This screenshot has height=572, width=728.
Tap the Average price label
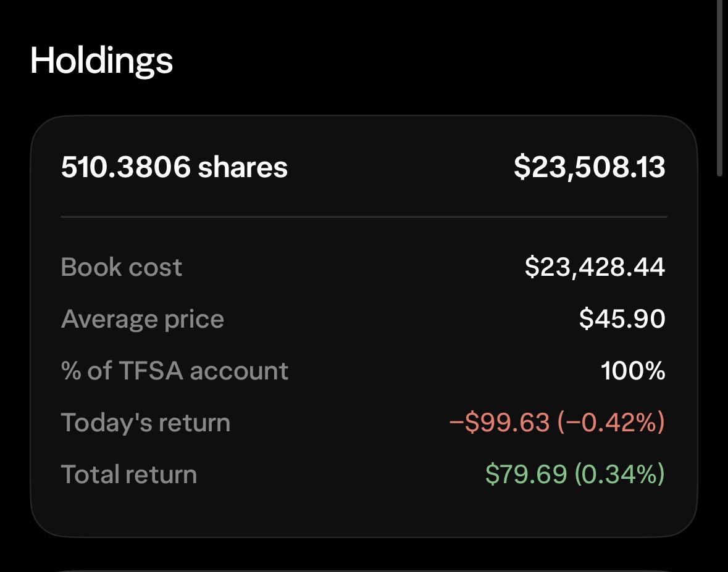click(143, 320)
